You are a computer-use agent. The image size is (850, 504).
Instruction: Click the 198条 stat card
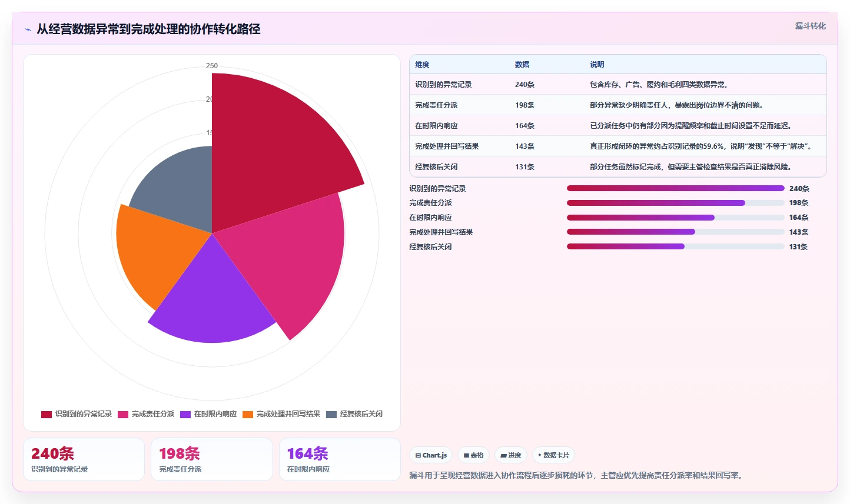point(212,459)
